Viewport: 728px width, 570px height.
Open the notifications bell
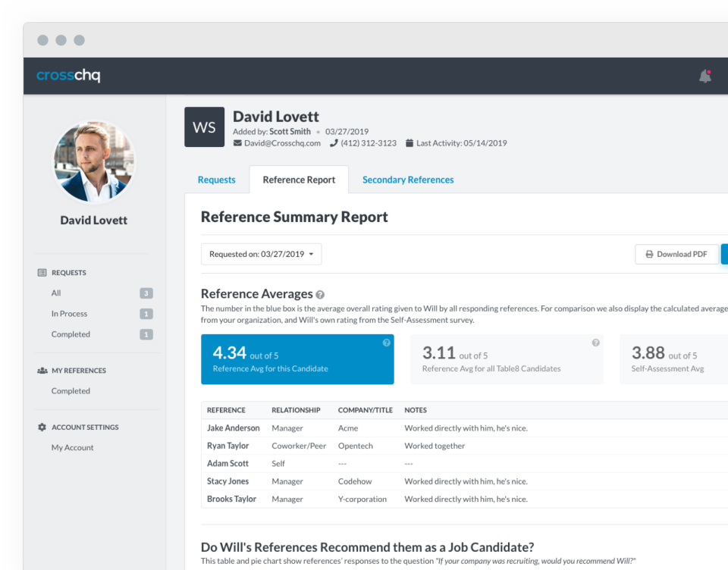click(x=704, y=76)
